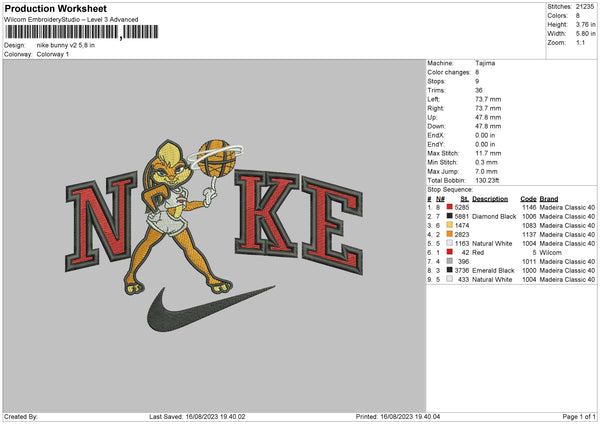Click the 'N#' column header

pyautogui.click(x=440, y=199)
